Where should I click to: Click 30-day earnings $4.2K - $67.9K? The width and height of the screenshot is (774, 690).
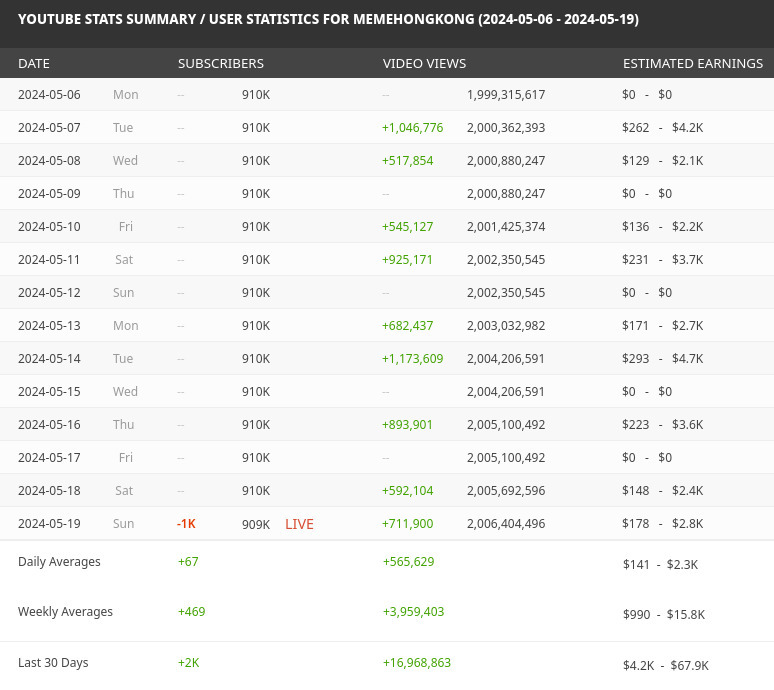click(x=665, y=666)
